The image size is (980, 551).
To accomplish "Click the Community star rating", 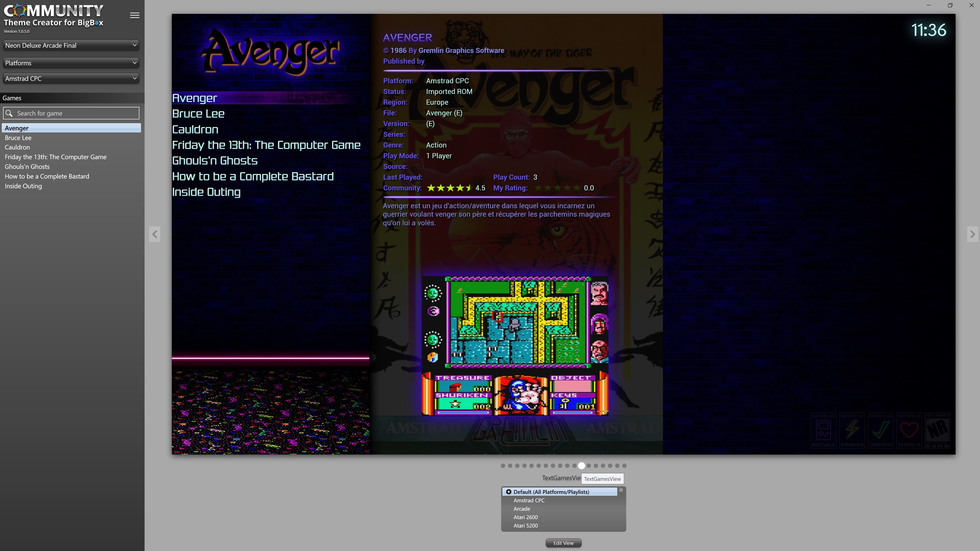I will (449, 188).
